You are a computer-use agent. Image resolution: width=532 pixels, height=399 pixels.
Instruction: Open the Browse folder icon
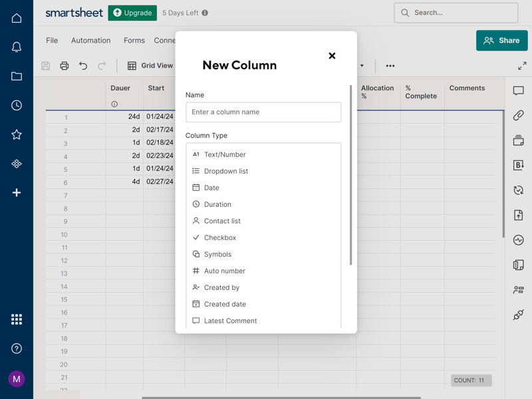click(x=16, y=76)
